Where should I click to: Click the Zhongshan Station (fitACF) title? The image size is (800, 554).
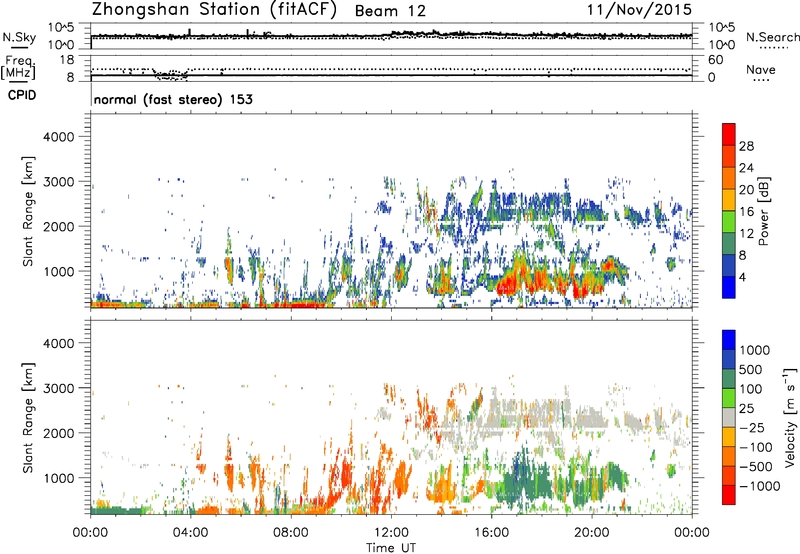click(x=214, y=9)
